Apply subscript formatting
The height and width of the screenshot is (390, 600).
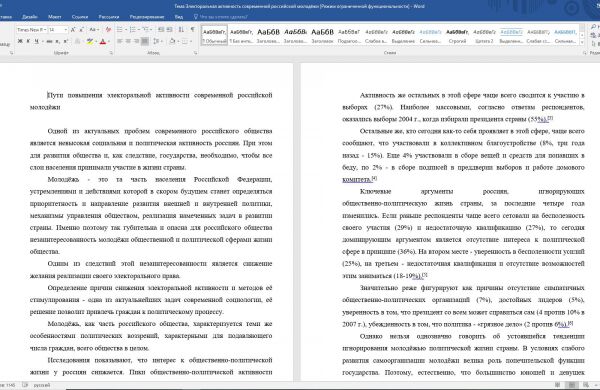[x=57, y=41]
